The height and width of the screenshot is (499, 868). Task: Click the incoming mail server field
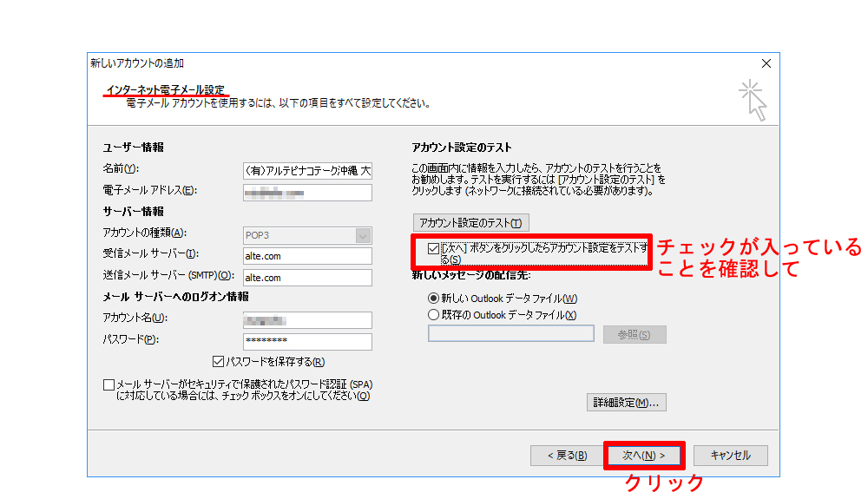pos(307,256)
